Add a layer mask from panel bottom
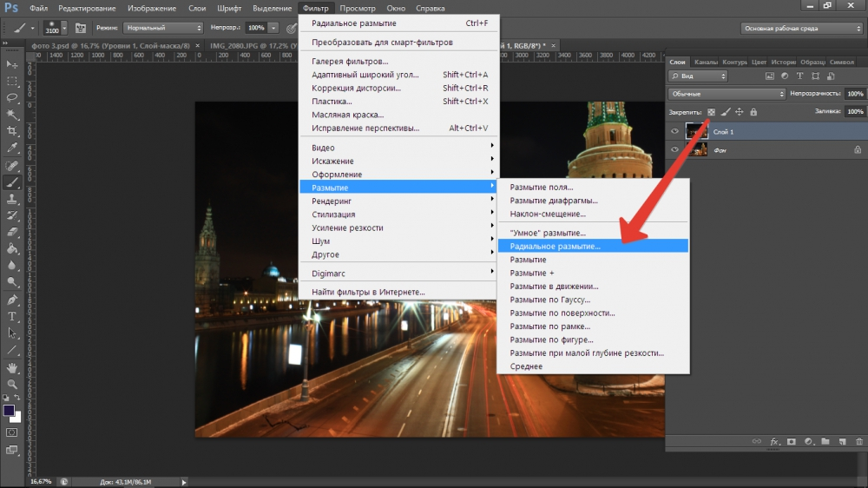The width and height of the screenshot is (868, 488). point(790,442)
